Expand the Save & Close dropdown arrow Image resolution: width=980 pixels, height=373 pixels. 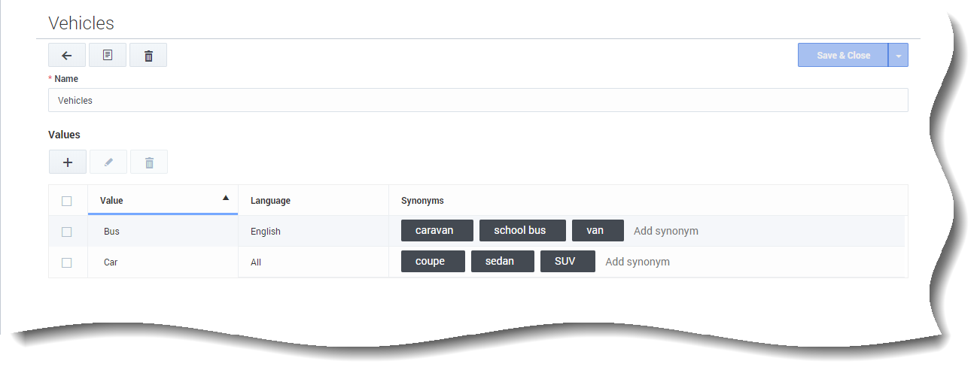click(x=898, y=56)
